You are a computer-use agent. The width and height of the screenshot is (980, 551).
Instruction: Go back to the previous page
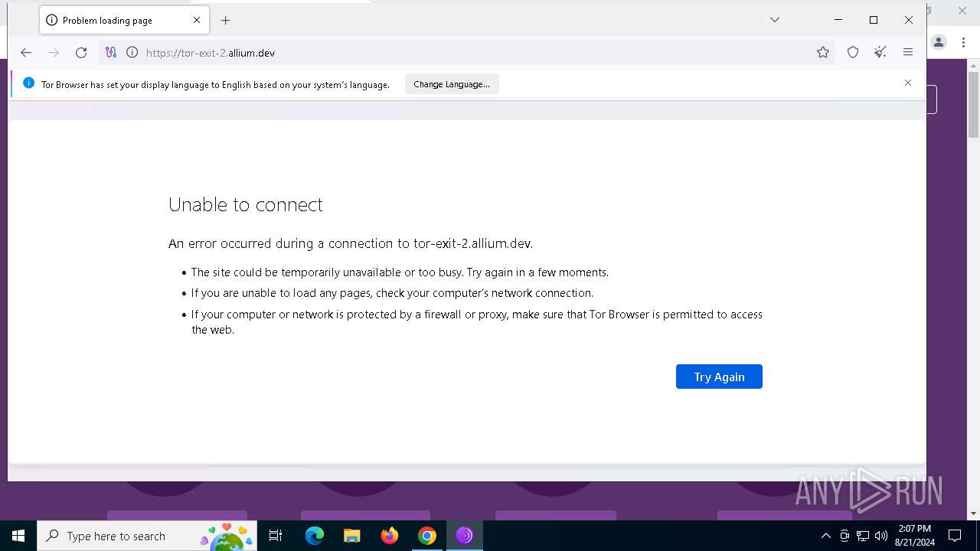26,53
